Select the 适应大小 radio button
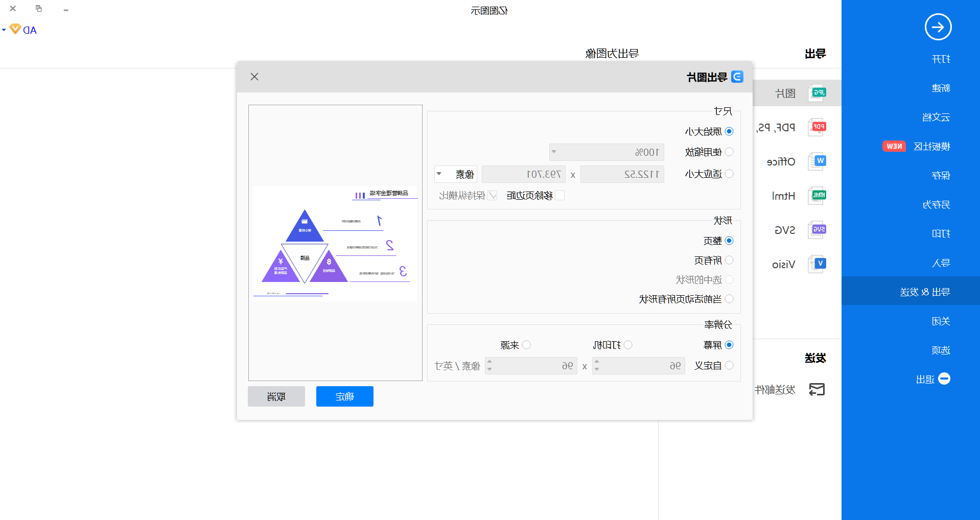The height and width of the screenshot is (520, 980). 729,174
